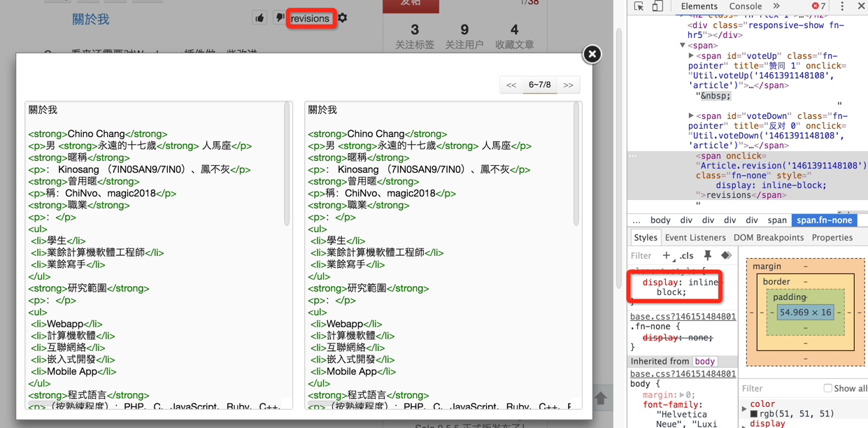This screenshot has width=868, height=428.
Task: Click the back-to-top arrow icon
Action: [601, 398]
